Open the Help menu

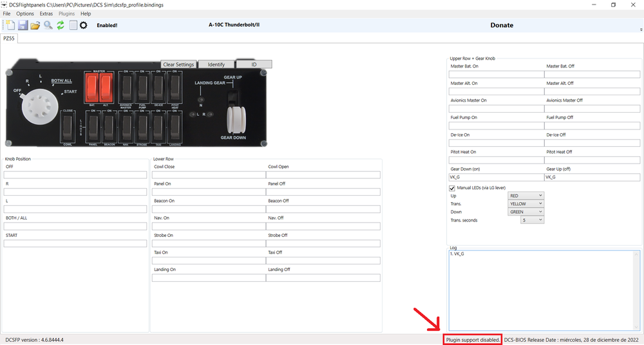(x=86, y=14)
